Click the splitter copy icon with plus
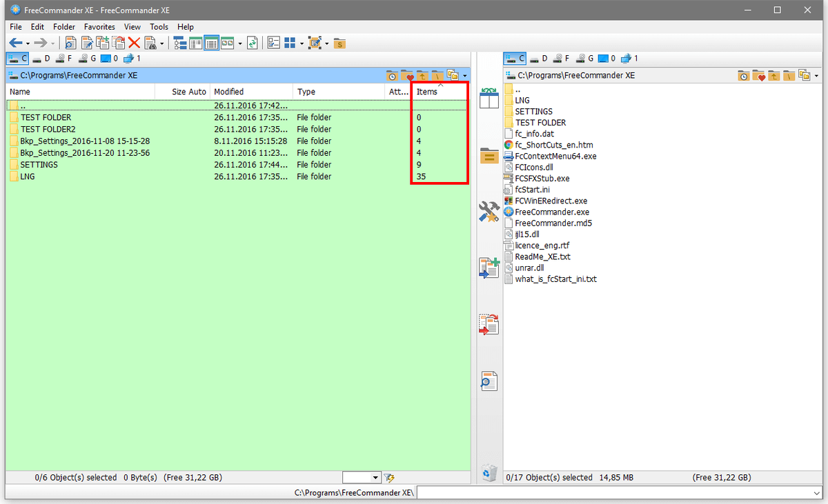Screen dimensions: 828x504 click(489, 268)
